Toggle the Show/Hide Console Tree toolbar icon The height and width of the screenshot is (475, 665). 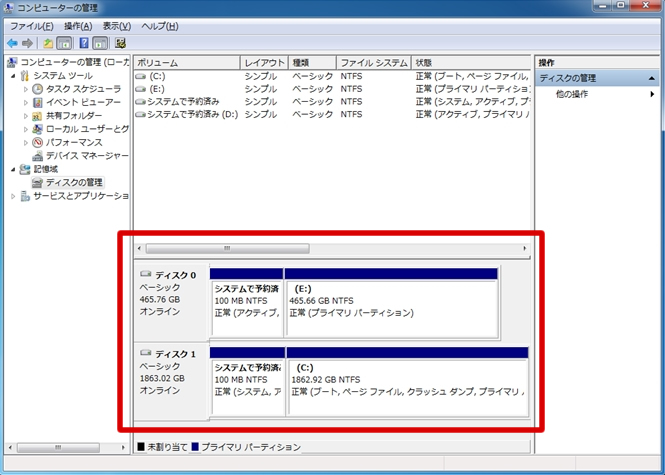pyautogui.click(x=64, y=43)
